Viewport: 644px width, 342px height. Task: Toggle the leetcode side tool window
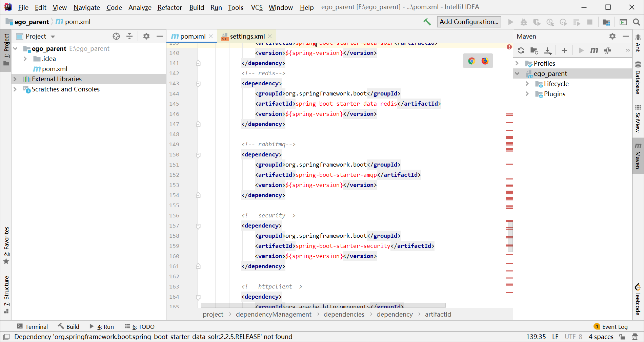pos(638,299)
